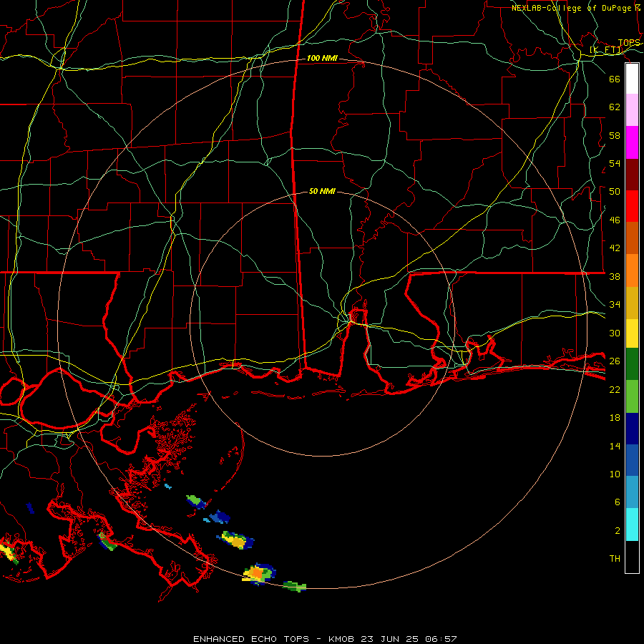This screenshot has width=644, height=644.
Task: Click the magenta 58 kft legend swatch
Action: 632,142
